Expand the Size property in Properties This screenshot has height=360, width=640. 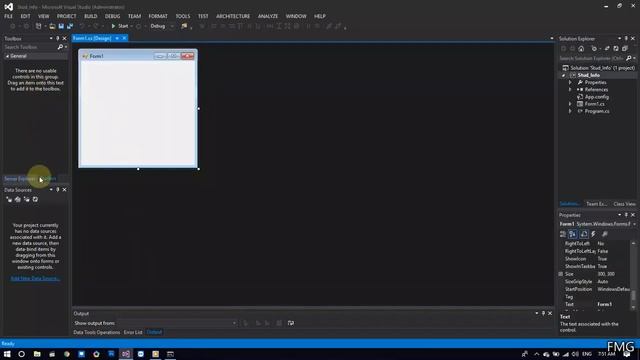tap(561, 274)
